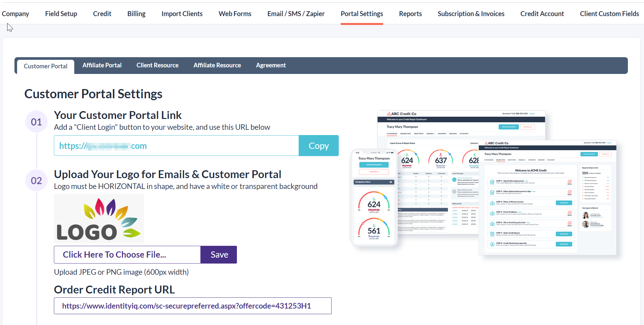Image resolution: width=644 pixels, height=325 pixels.
Task: Click the uploaded LOGO image preview
Action: tap(99, 219)
